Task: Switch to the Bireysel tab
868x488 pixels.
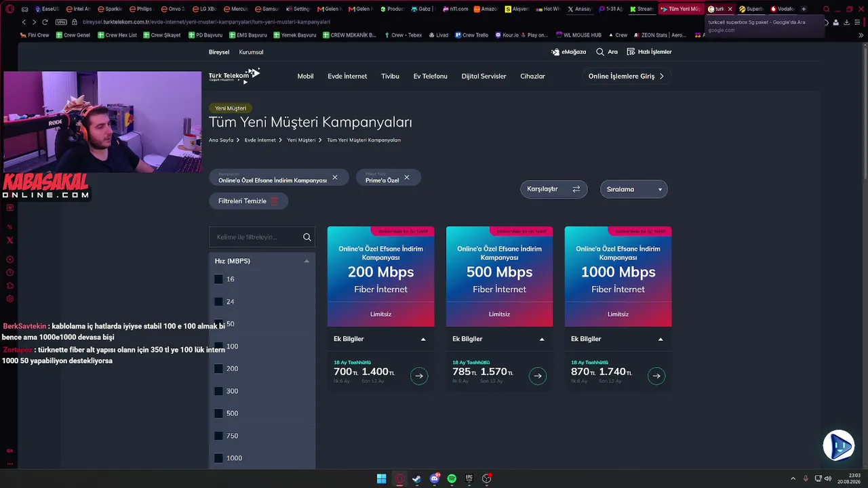Action: [219, 52]
